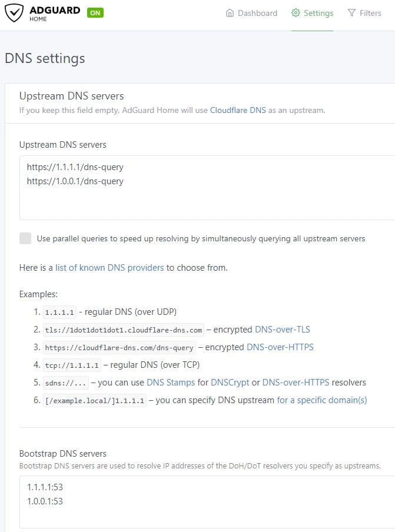Open the list of known DNS providers

tap(109, 268)
